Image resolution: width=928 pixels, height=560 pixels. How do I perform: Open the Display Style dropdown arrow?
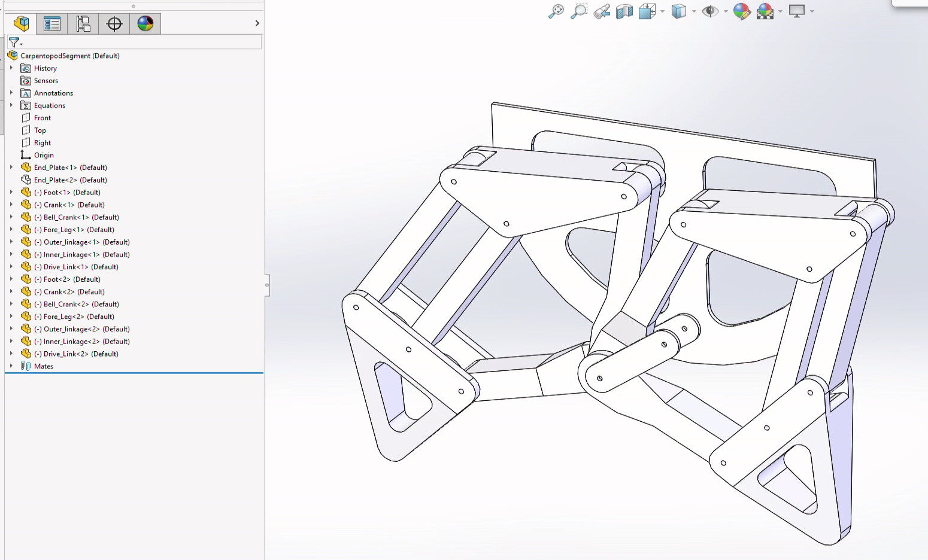[694, 11]
